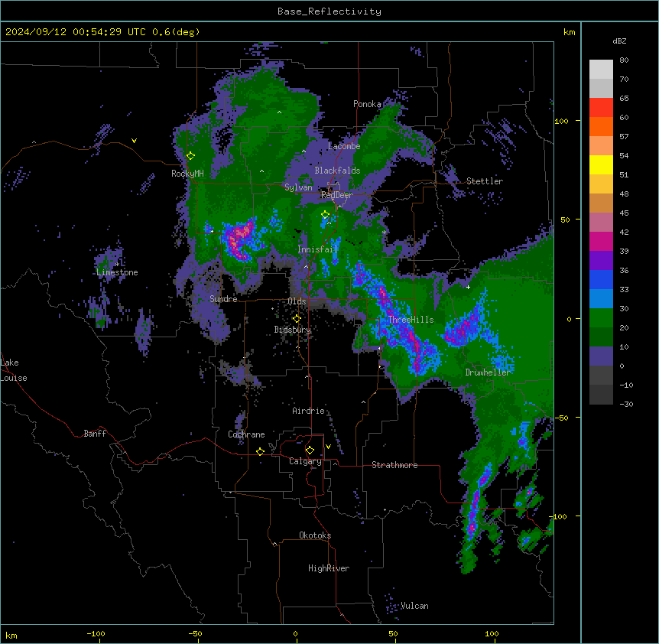Image resolution: width=659 pixels, height=644 pixels.
Task: Click the Didsbury city label
Action: pyautogui.click(x=293, y=330)
